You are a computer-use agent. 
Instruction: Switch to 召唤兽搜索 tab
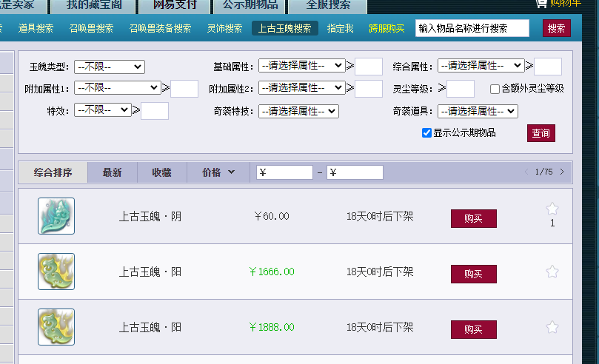click(x=91, y=28)
